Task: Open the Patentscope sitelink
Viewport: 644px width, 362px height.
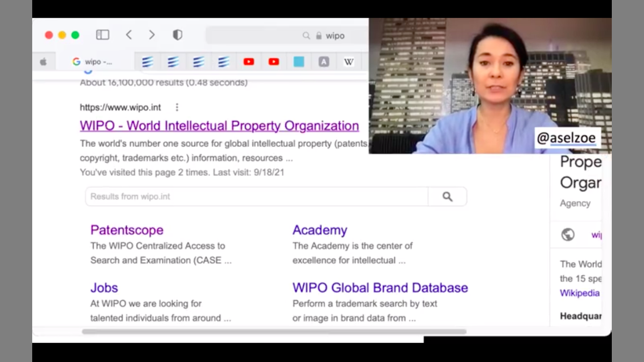Action: coord(127,230)
